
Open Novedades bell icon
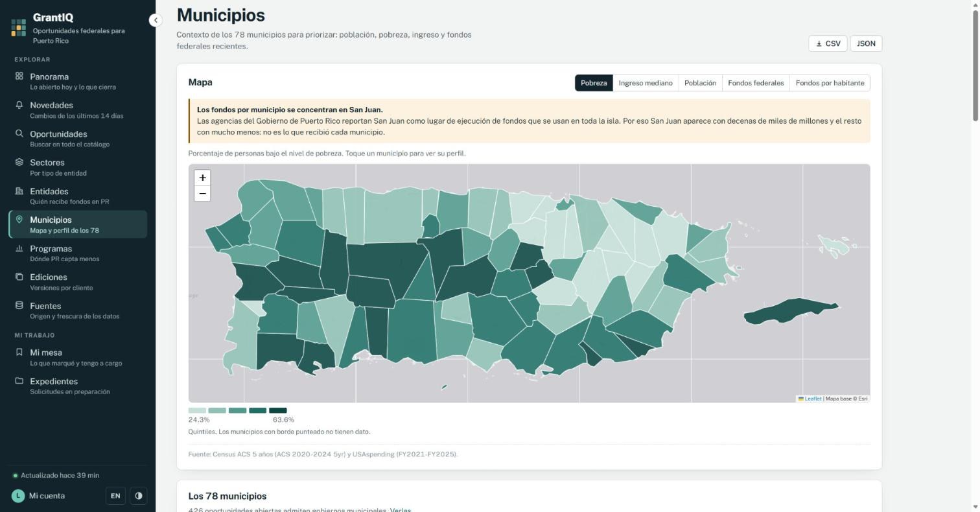click(19, 104)
